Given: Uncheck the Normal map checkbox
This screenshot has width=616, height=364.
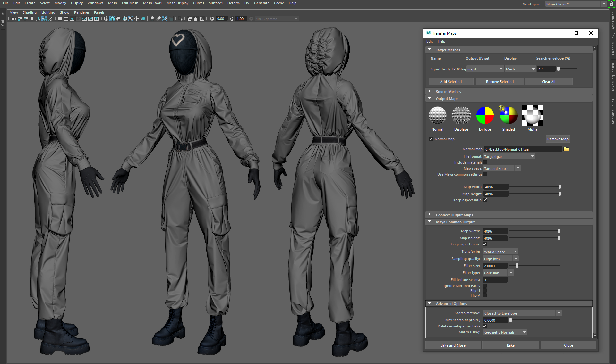Looking at the screenshot, I should 431,139.
